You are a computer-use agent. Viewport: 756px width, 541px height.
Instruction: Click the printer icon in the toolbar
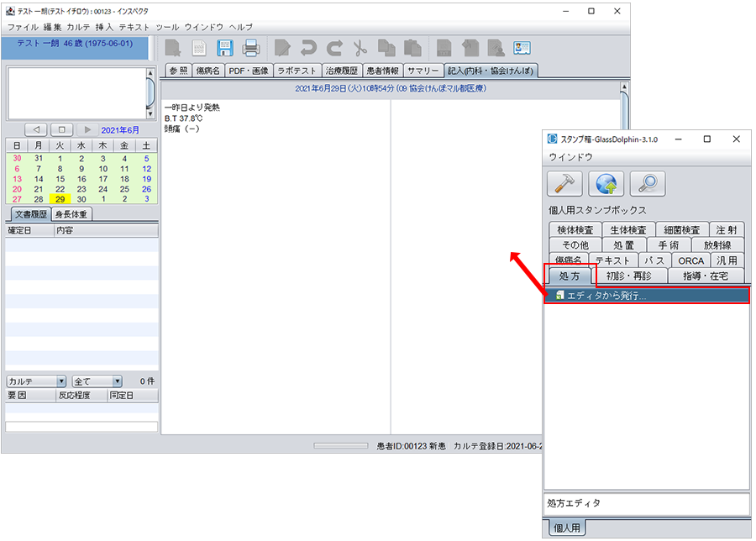point(251,48)
